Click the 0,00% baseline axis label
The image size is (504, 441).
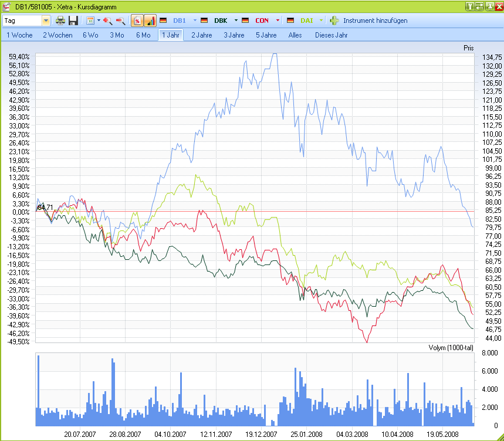pos(21,212)
